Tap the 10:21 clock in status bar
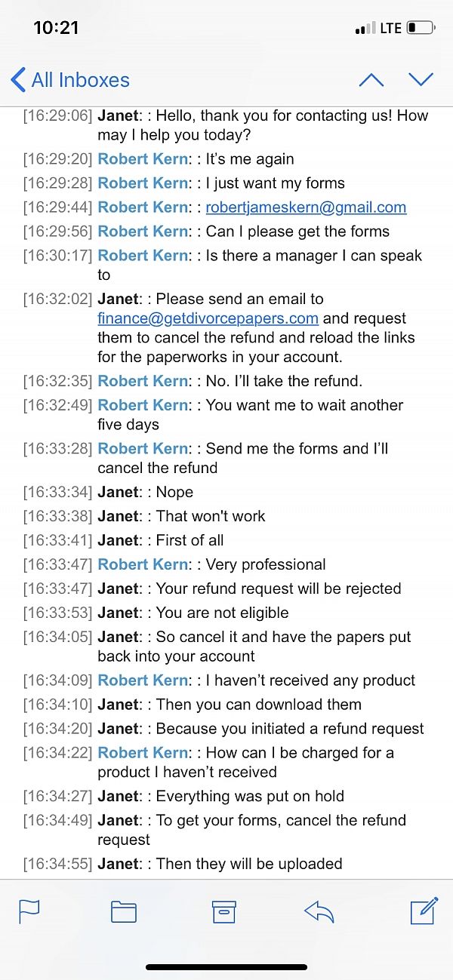Viewport: 453px width, 980px height. coord(56,27)
